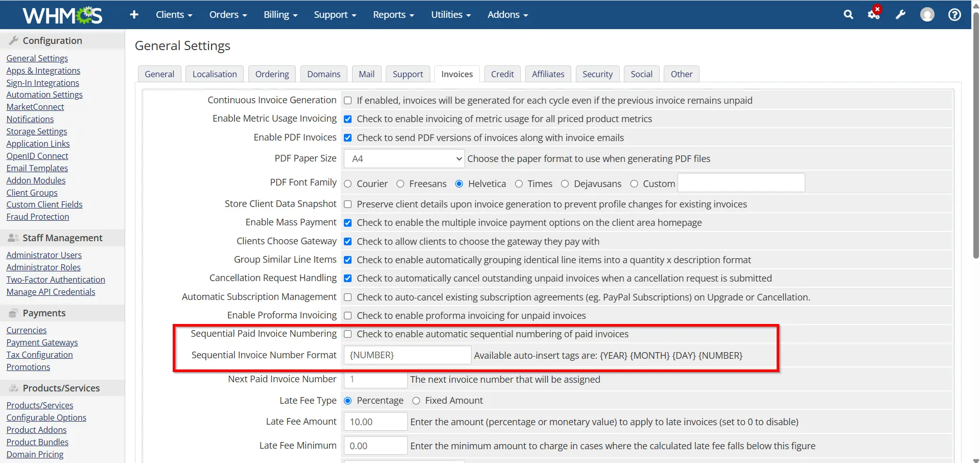Toggle Enable PDF Invoices checkbox
The width and height of the screenshot is (980, 463).
[x=348, y=138]
